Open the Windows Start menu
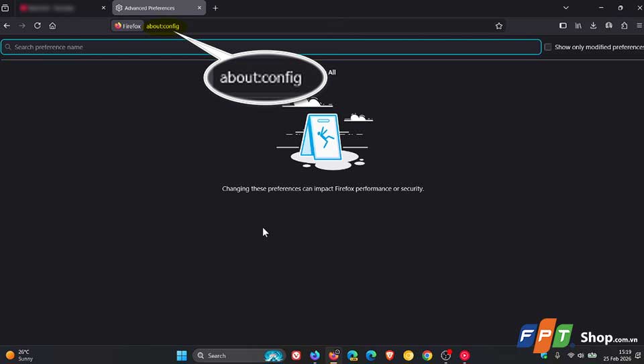Viewport: 644px width, 364px height. [182, 355]
